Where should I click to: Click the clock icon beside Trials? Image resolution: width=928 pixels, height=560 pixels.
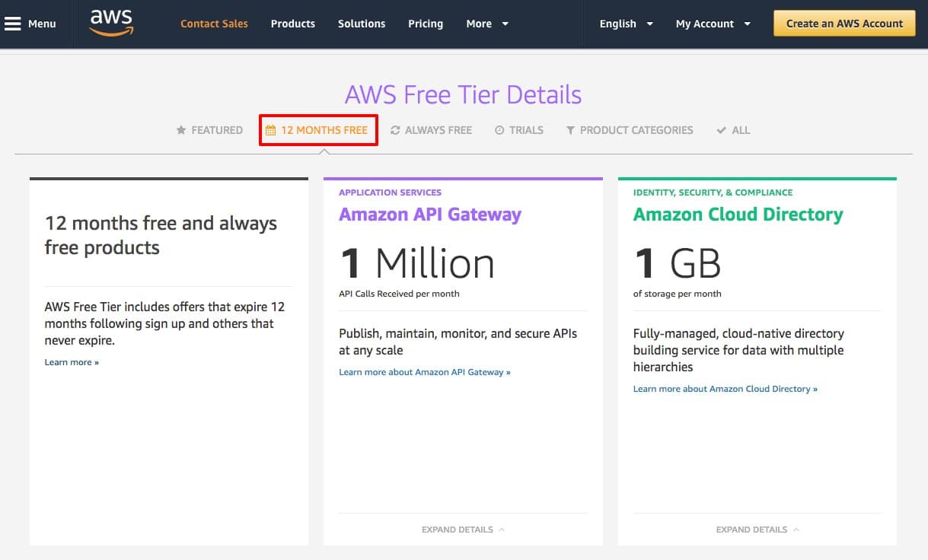(499, 130)
